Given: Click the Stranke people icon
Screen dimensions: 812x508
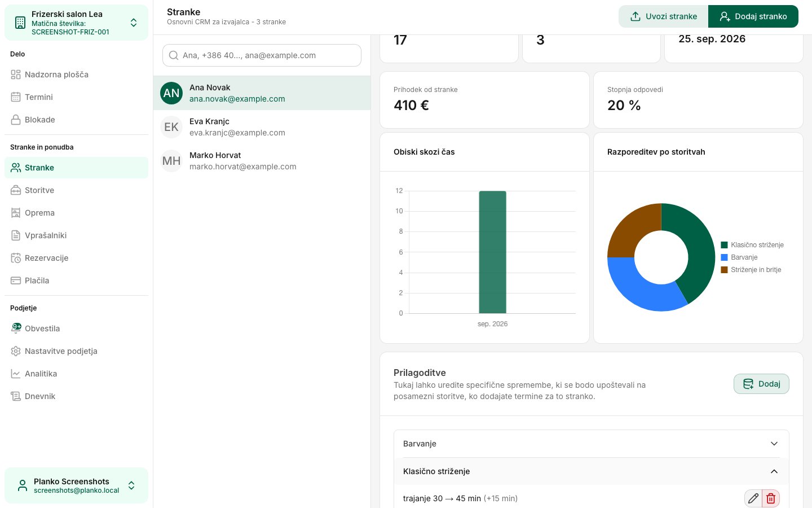Looking at the screenshot, I should [16, 168].
